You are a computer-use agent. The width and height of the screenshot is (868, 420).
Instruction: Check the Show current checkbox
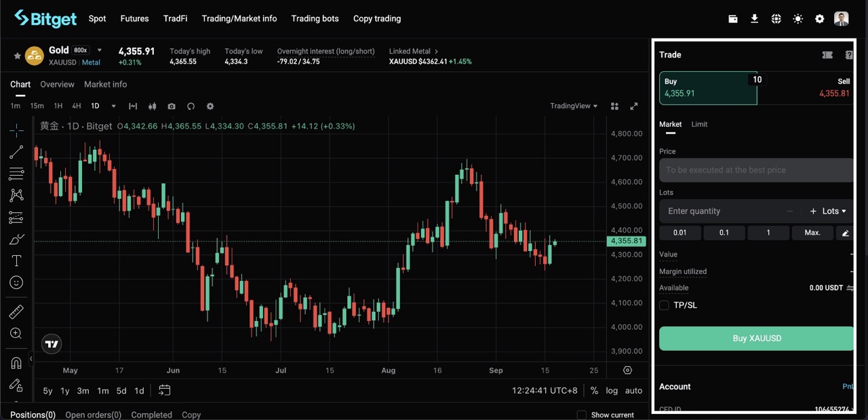coord(581,415)
